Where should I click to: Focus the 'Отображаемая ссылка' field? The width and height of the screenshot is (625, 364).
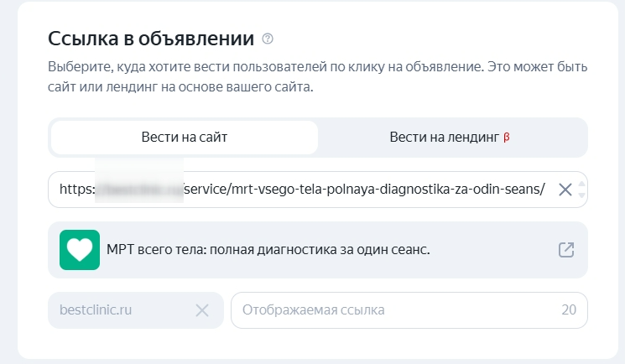394,310
